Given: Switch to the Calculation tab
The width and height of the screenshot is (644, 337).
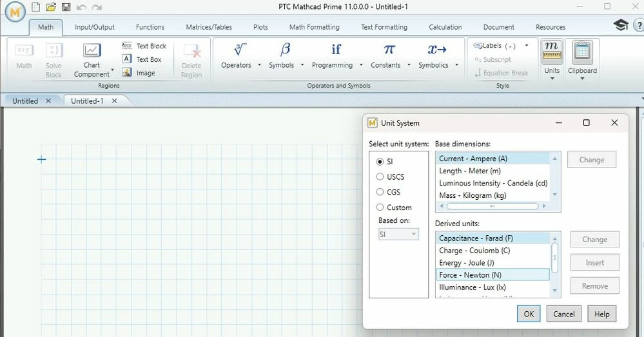Looking at the screenshot, I should tap(445, 27).
